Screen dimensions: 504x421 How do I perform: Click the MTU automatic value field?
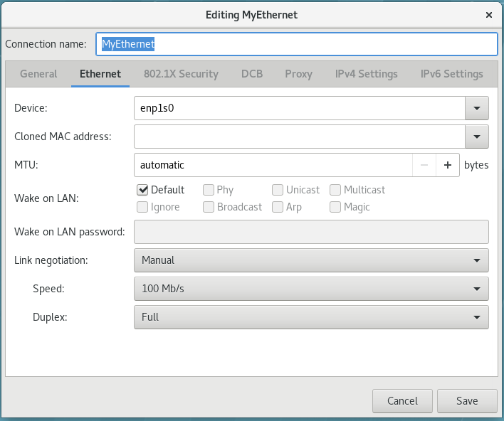273,165
